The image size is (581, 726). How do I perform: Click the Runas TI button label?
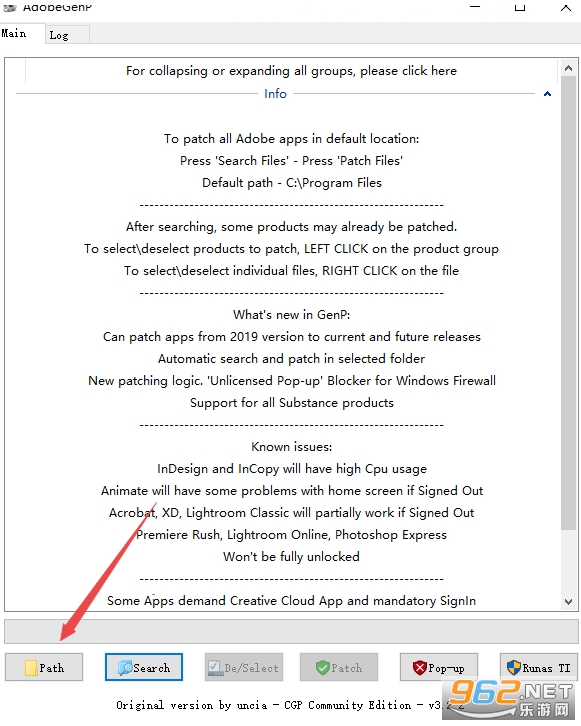[546, 668]
